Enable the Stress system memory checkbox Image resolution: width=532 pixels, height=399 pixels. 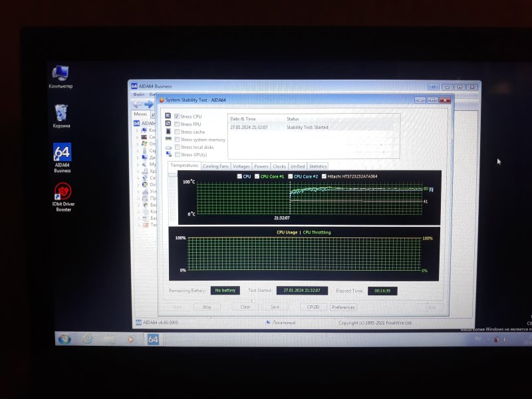177,140
